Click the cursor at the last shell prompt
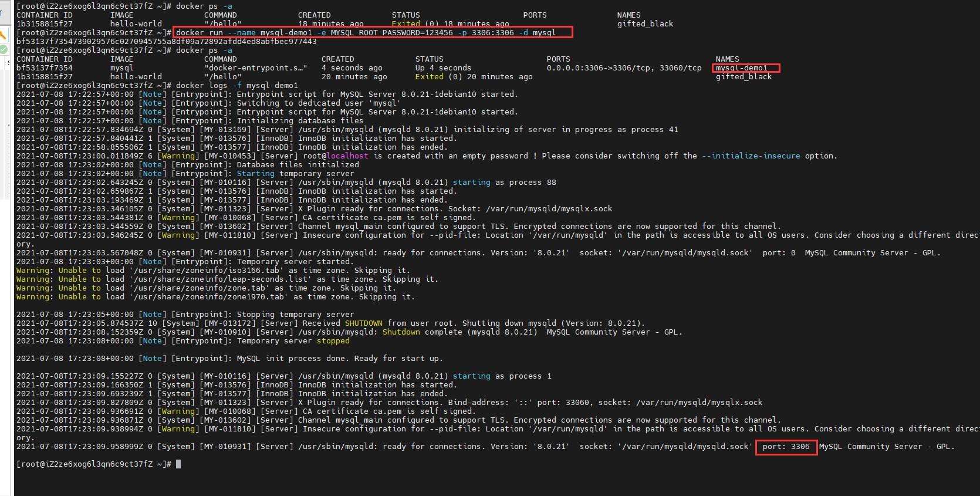980x496 pixels. pos(178,464)
